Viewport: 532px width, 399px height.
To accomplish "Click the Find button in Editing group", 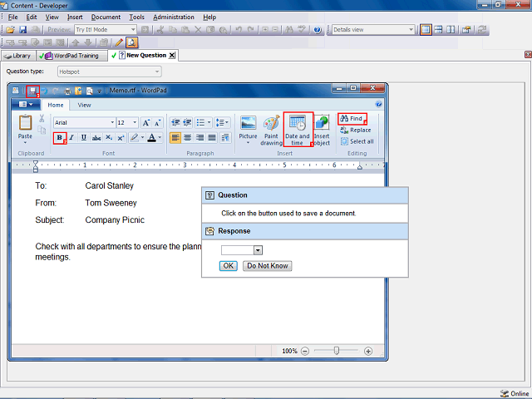I will point(352,118).
